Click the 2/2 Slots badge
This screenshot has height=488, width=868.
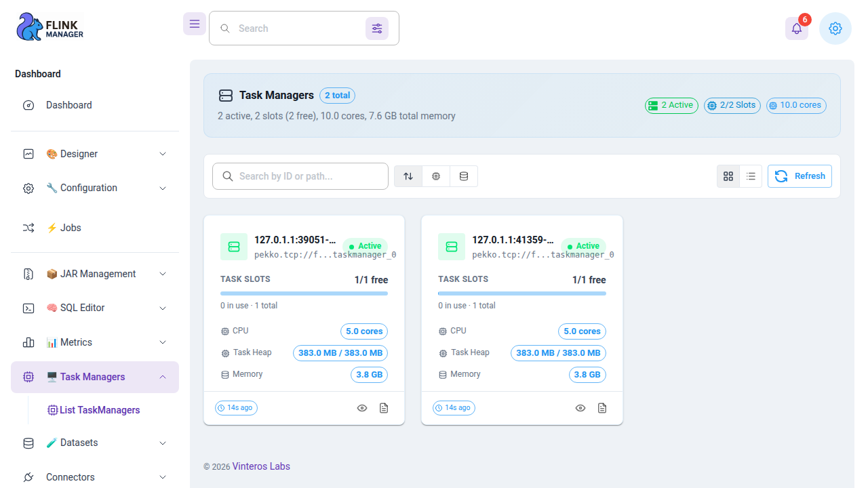(732, 105)
